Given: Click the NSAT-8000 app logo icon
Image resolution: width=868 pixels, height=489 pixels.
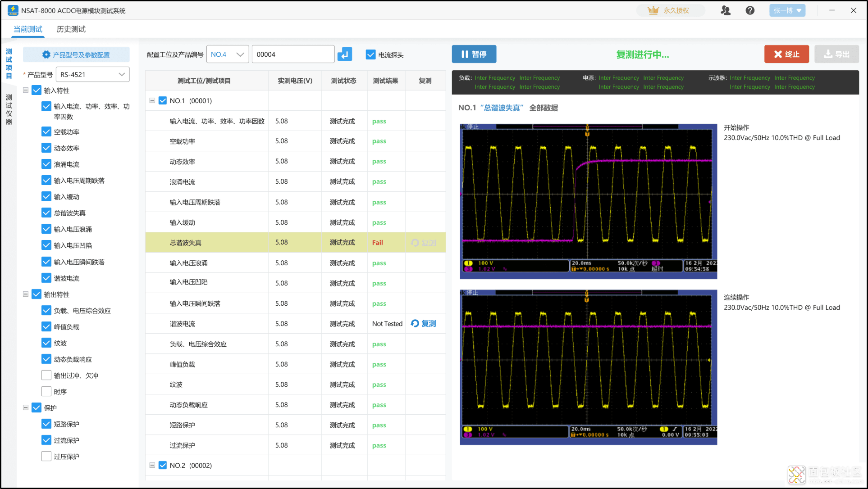Looking at the screenshot, I should point(13,10).
